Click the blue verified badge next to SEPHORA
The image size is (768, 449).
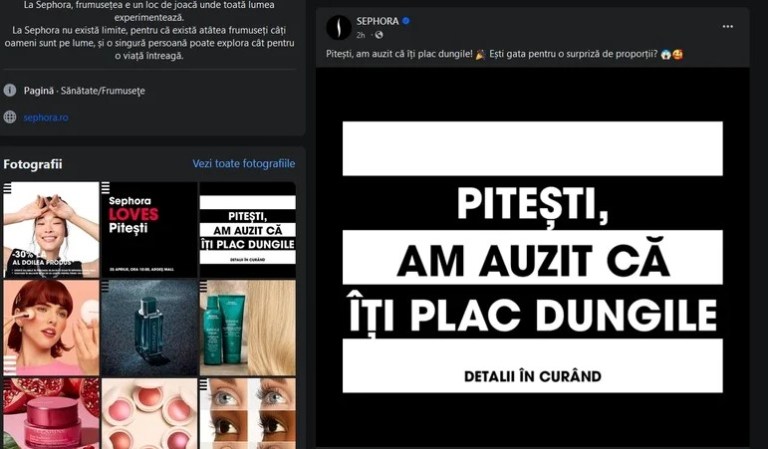click(x=406, y=21)
